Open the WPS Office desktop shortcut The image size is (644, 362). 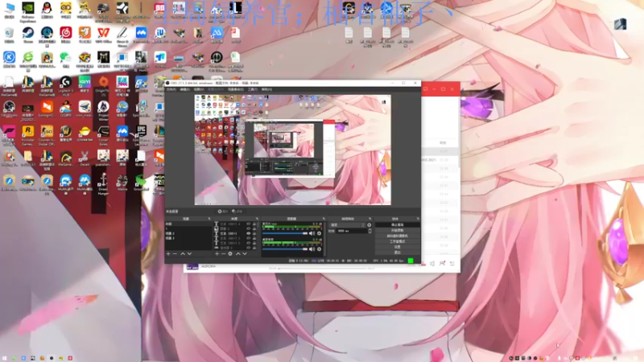pos(103,33)
